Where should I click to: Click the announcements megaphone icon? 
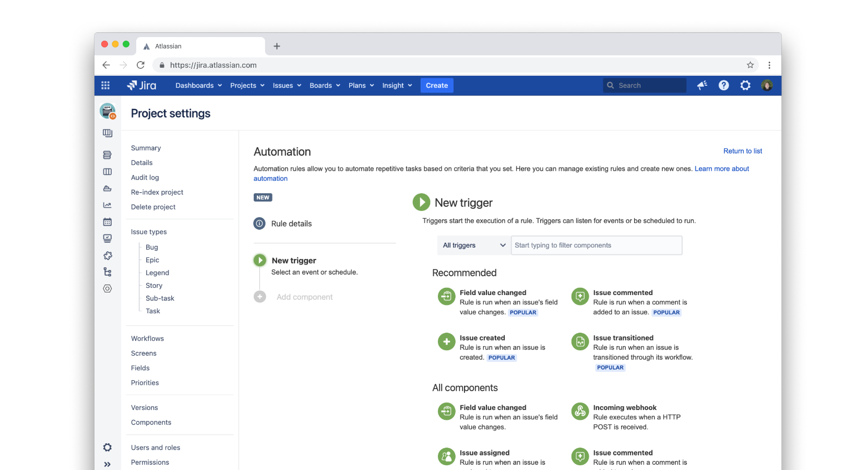(x=702, y=85)
